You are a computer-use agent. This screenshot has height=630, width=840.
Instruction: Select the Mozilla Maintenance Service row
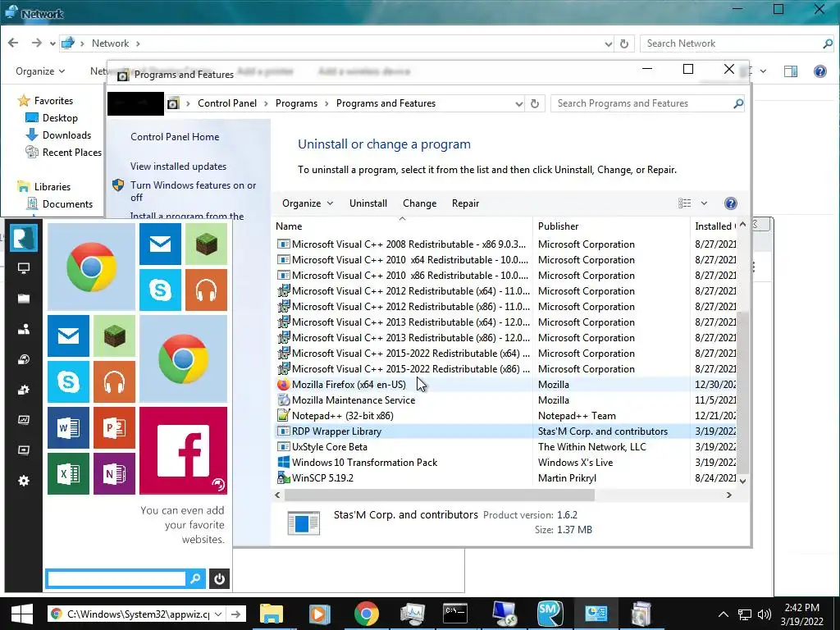point(506,400)
